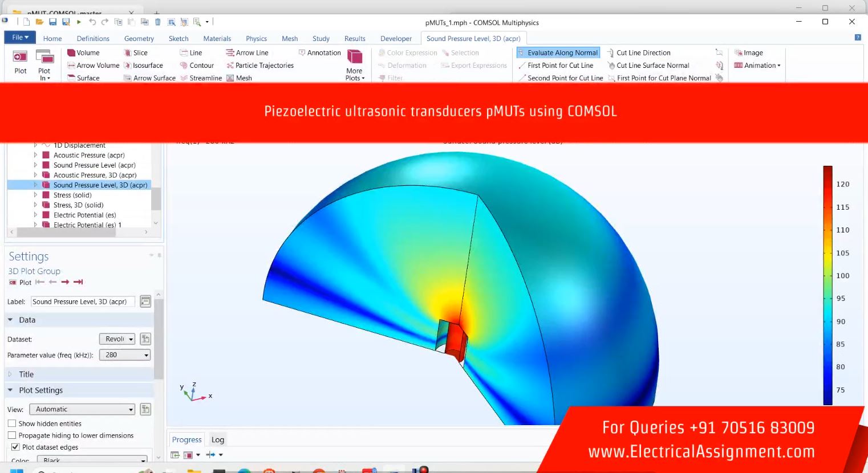Switch to the Log tab
Viewport: 868px width, 473px height.
pos(218,440)
